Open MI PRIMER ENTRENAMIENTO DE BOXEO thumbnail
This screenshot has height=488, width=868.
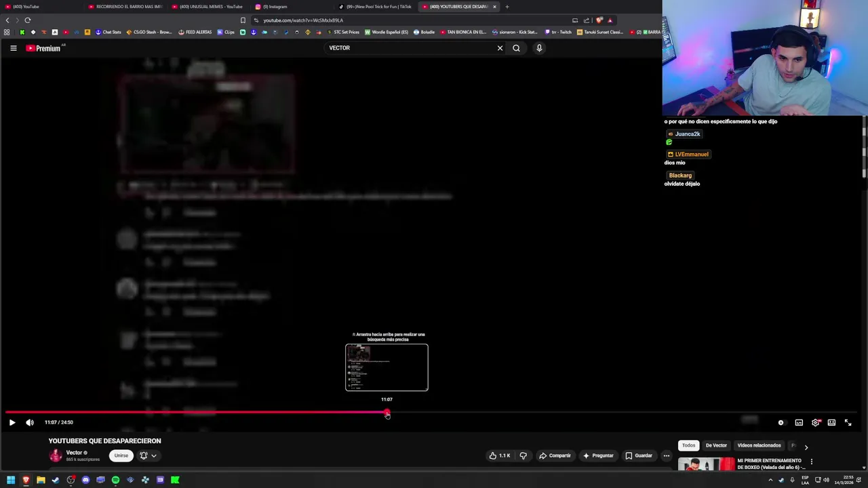(x=706, y=465)
